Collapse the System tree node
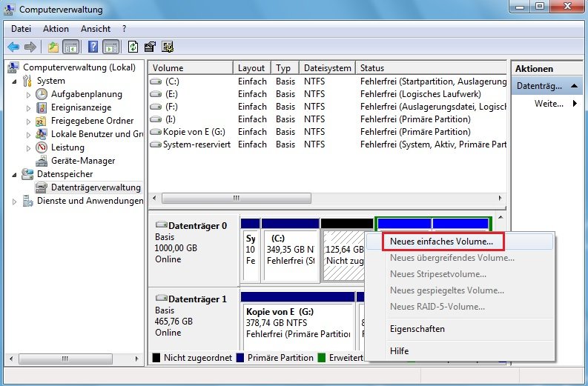 pyautogui.click(x=14, y=81)
